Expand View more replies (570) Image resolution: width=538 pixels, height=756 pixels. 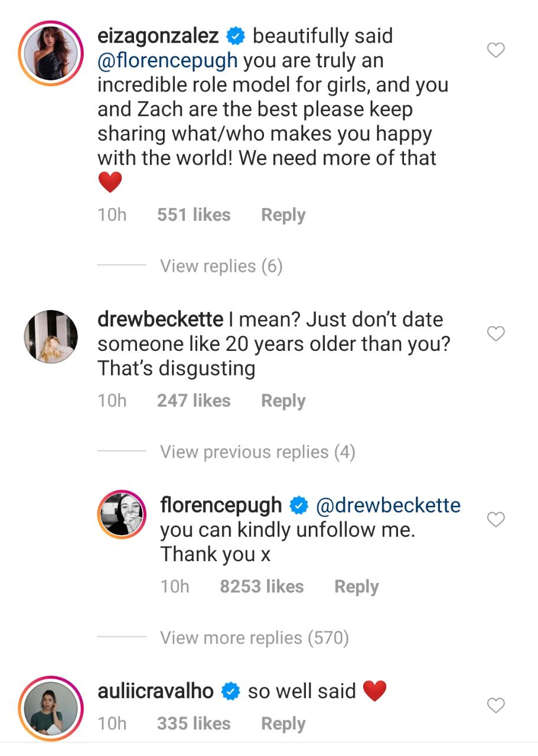254,638
